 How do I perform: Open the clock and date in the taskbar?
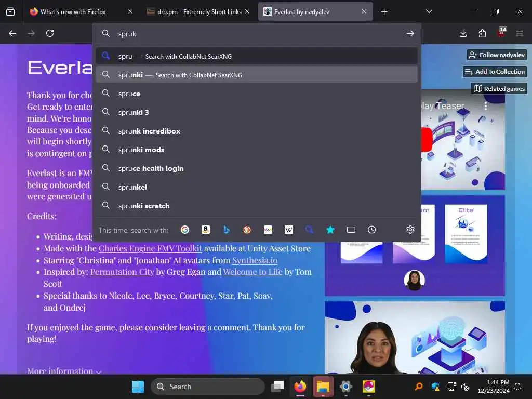493,387
